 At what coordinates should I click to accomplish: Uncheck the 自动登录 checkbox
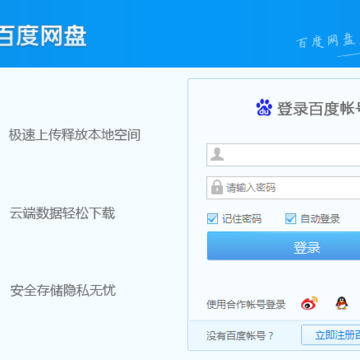click(290, 219)
